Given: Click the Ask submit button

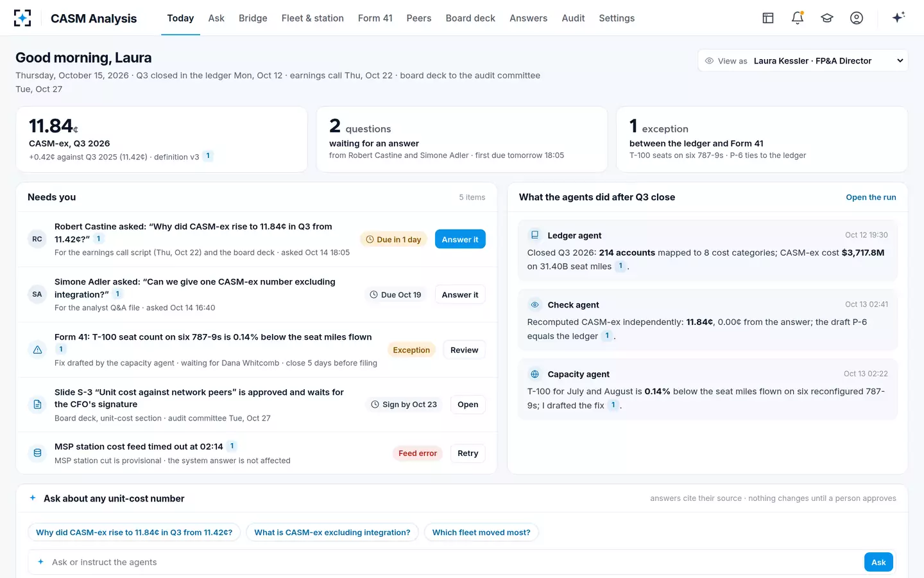Looking at the screenshot, I should [878, 562].
